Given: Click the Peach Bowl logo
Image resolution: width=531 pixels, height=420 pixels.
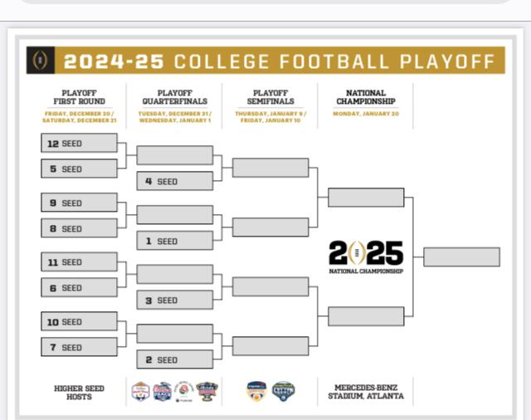Looking at the screenshot, I should [163, 391].
